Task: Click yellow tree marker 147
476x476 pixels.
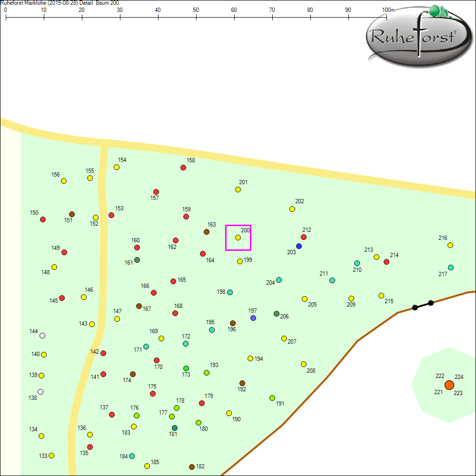Action: 117,319
